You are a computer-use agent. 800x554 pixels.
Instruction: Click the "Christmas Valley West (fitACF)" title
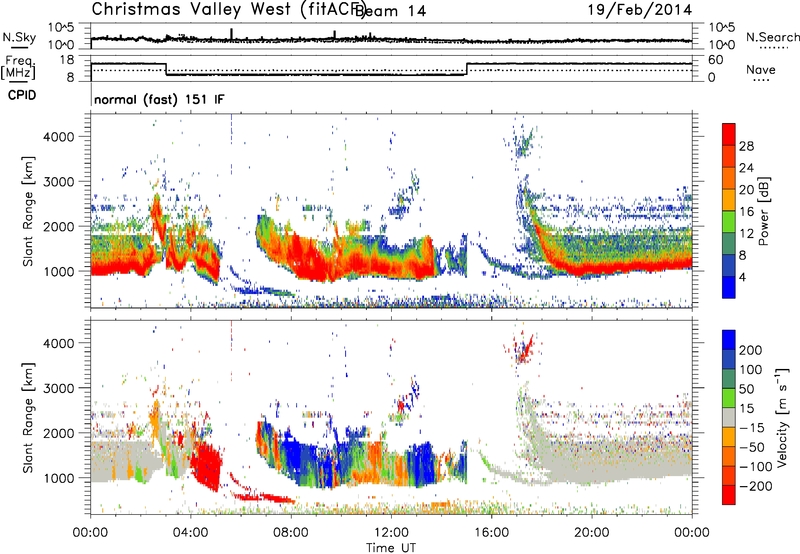(228, 9)
